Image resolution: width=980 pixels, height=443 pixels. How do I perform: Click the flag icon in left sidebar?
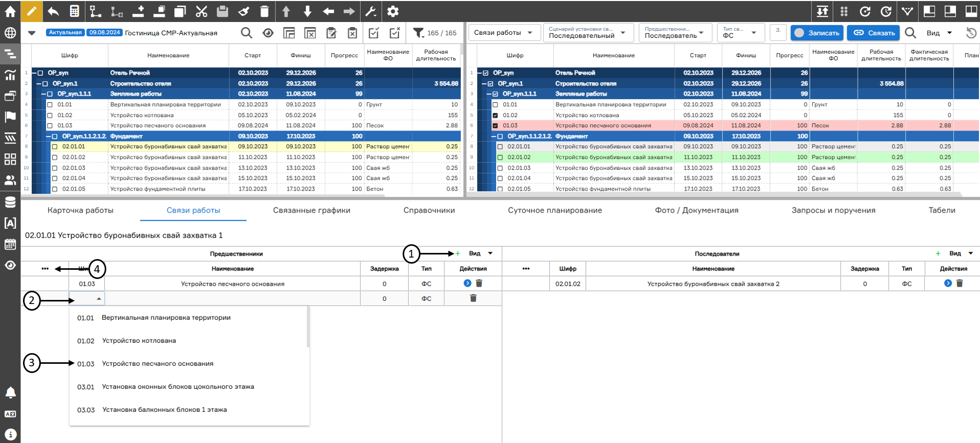click(x=10, y=116)
